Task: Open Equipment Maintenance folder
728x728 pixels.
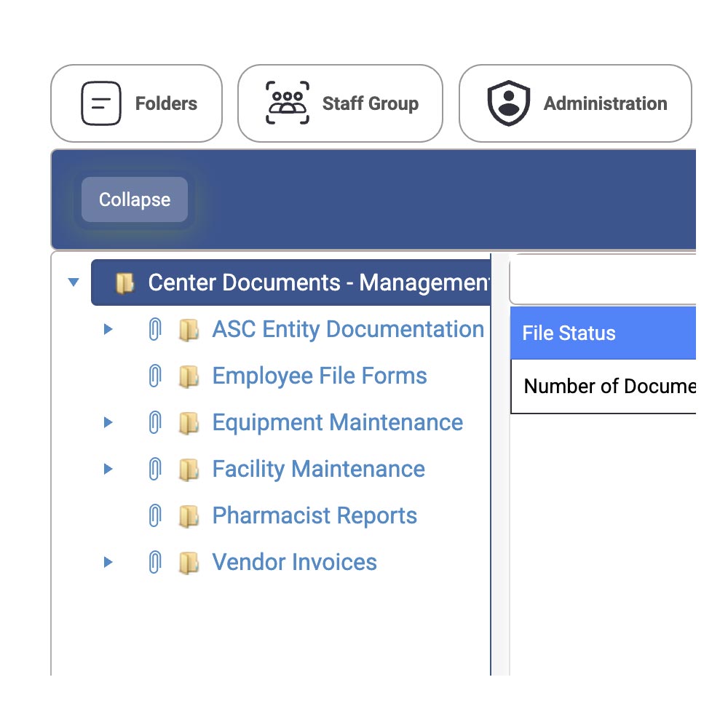Action: 338,422
